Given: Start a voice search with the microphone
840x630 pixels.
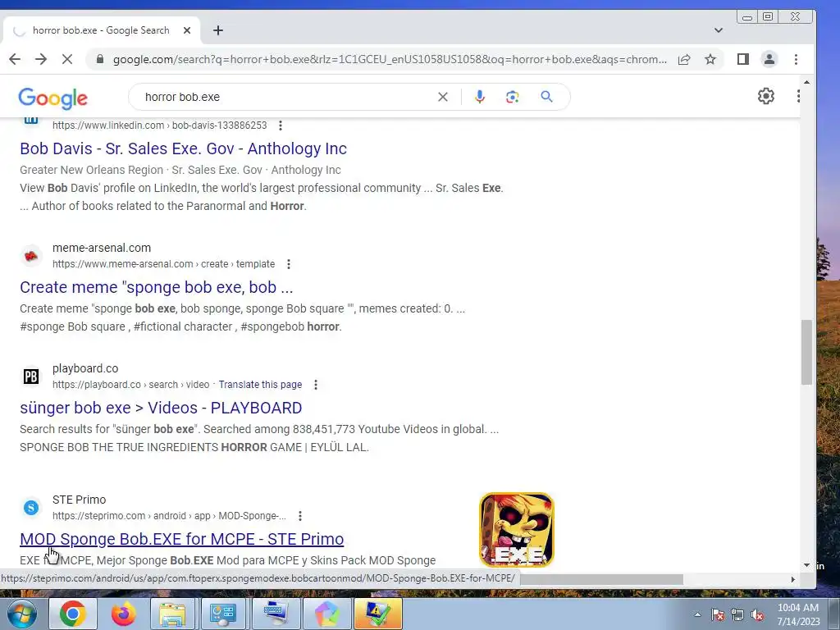Looking at the screenshot, I should 480,97.
